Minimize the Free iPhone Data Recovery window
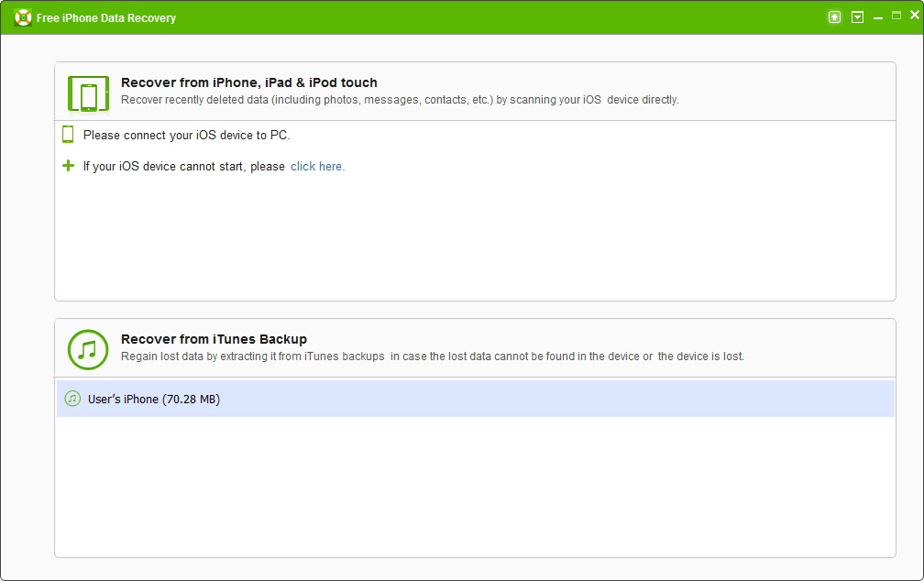 point(878,18)
